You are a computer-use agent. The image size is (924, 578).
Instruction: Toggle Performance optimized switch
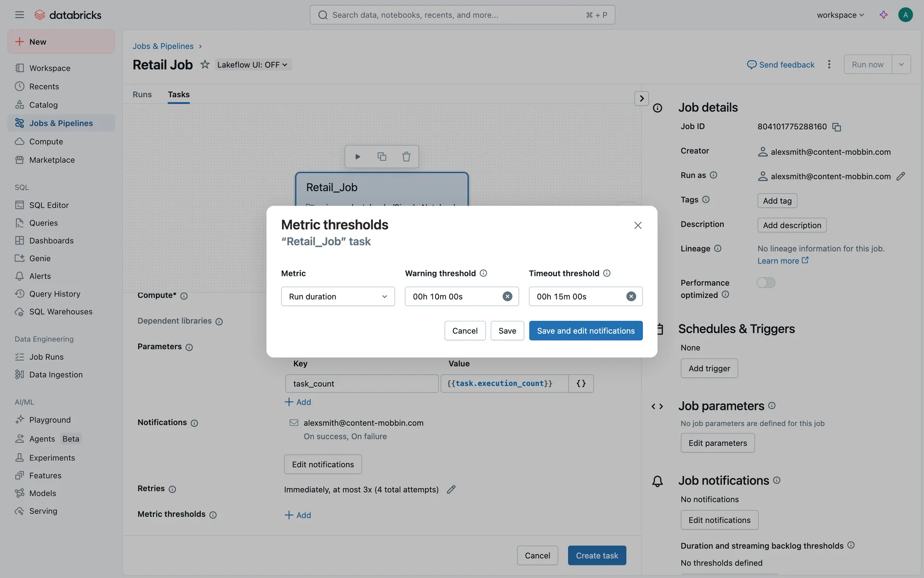pos(766,283)
